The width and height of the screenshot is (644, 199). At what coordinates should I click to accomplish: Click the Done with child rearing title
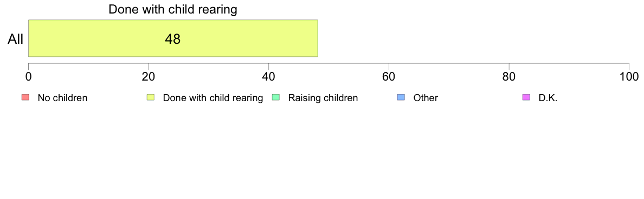[x=173, y=9]
